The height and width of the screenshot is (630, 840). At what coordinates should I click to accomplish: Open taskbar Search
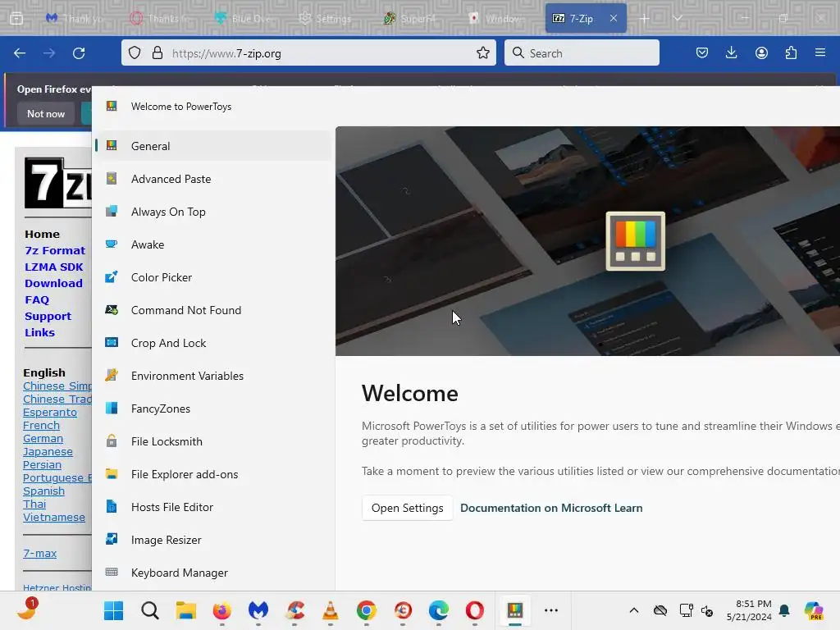(150, 610)
